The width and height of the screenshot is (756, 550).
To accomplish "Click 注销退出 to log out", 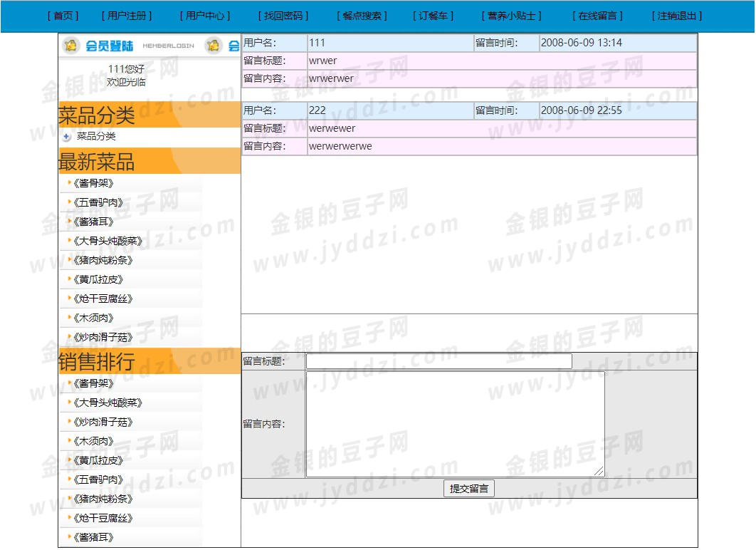I will (x=676, y=16).
